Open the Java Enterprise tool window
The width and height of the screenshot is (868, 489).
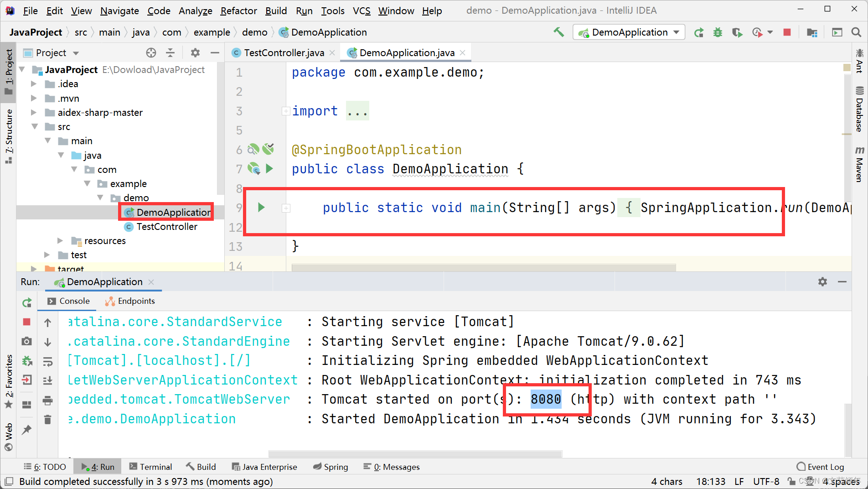tap(264, 467)
